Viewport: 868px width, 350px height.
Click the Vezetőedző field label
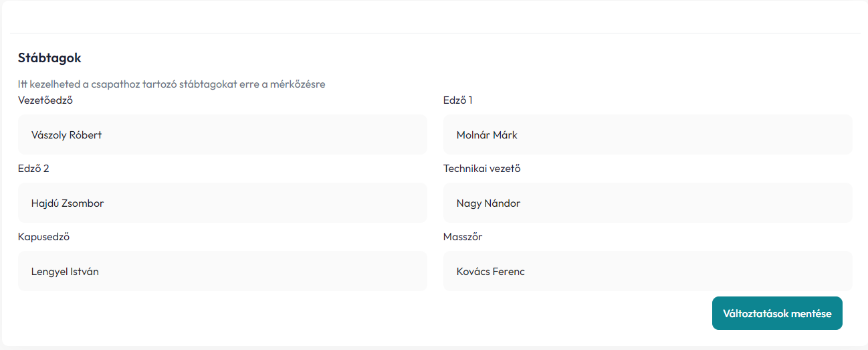(x=45, y=100)
